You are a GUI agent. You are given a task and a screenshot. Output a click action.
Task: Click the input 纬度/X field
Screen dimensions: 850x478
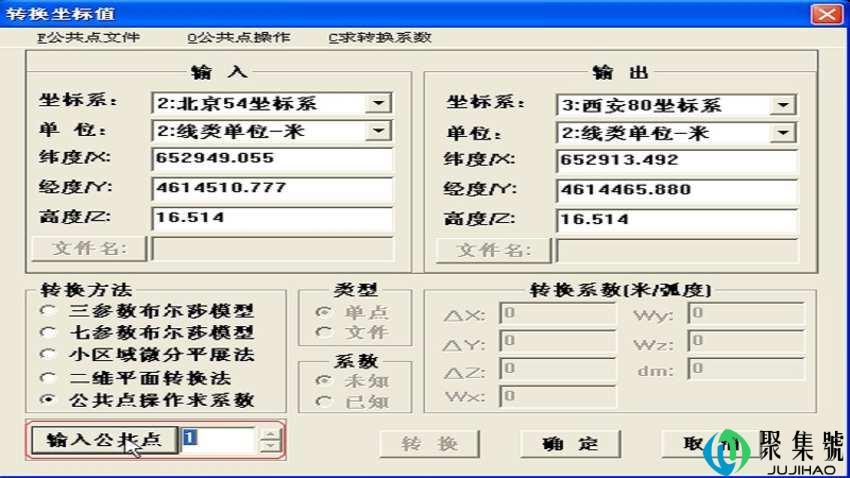pos(272,159)
